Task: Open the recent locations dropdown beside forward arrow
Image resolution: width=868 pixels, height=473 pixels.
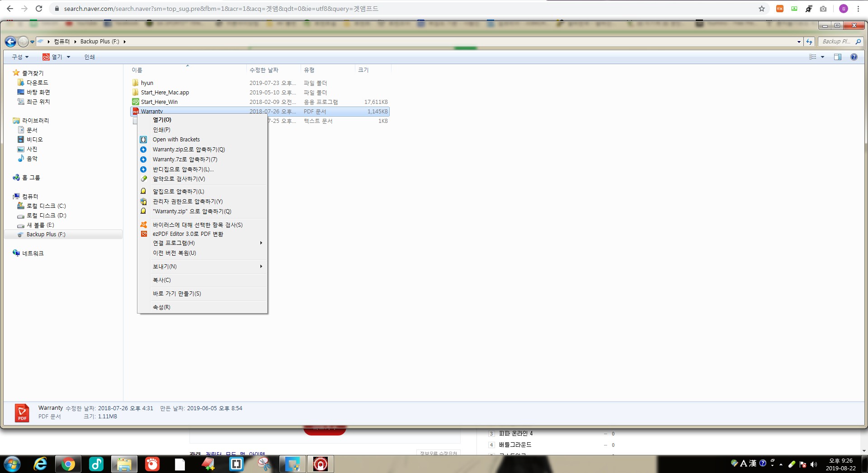Action: [x=32, y=42]
